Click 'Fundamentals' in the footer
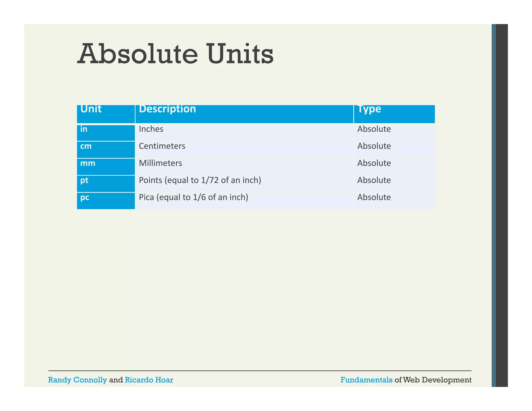This screenshot has width=532, height=411. point(366,380)
